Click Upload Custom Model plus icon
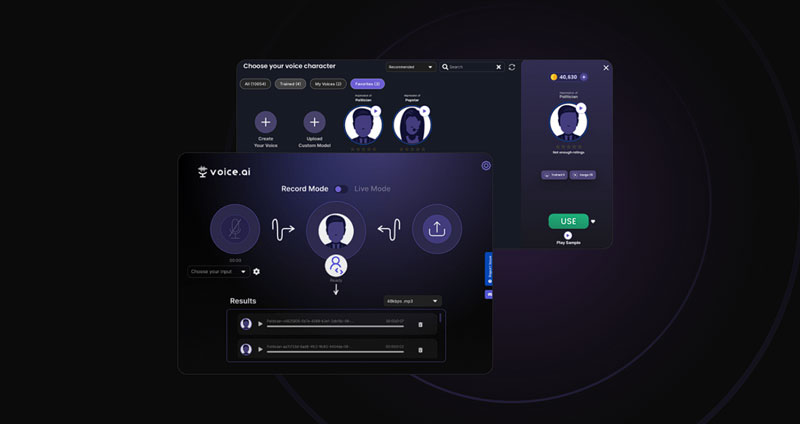This screenshot has height=424, width=800. (314, 121)
